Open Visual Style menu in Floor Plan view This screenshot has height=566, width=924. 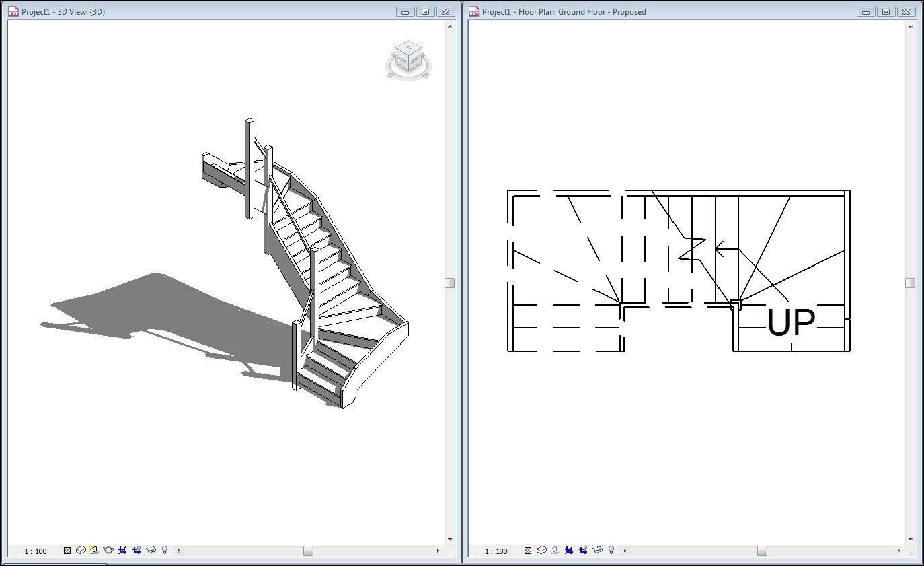(x=541, y=550)
